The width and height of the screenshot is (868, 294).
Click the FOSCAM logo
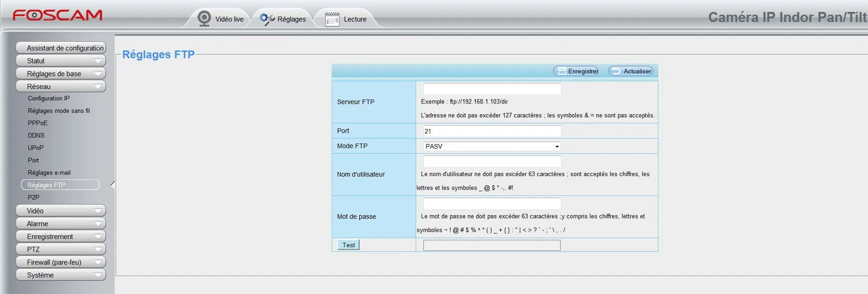(57, 16)
